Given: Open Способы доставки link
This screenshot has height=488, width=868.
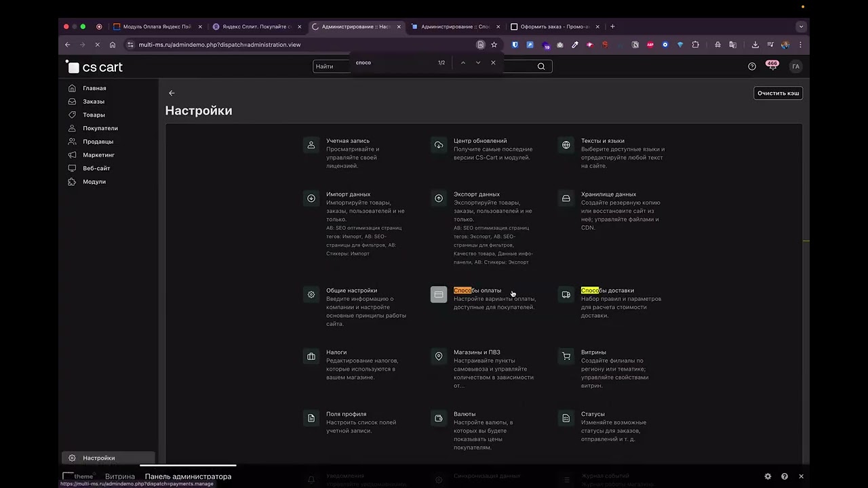Looking at the screenshot, I should tap(608, 290).
